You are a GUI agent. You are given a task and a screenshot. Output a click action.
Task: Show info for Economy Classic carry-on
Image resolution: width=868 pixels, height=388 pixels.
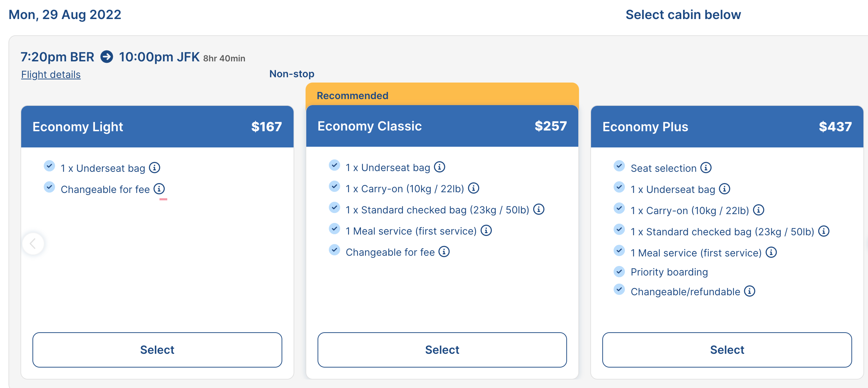[x=474, y=188]
